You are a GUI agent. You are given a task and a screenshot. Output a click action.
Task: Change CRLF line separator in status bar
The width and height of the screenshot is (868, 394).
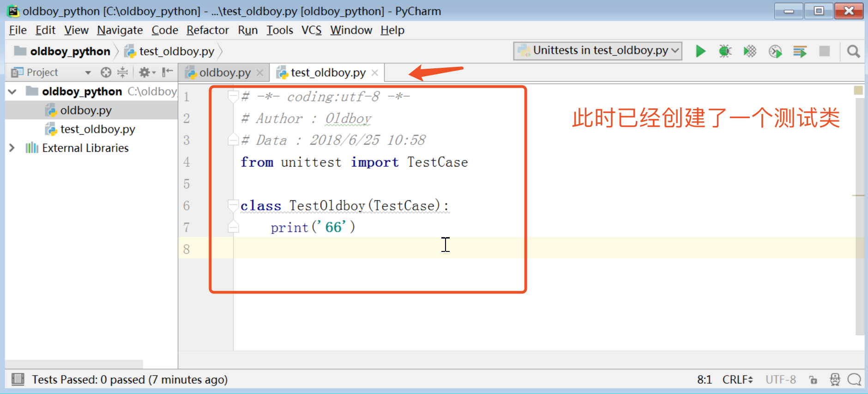(x=737, y=380)
